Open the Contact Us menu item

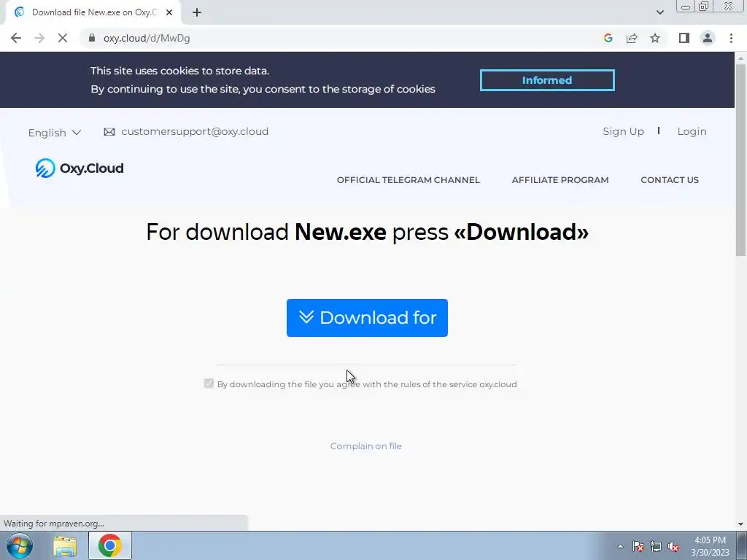(670, 180)
